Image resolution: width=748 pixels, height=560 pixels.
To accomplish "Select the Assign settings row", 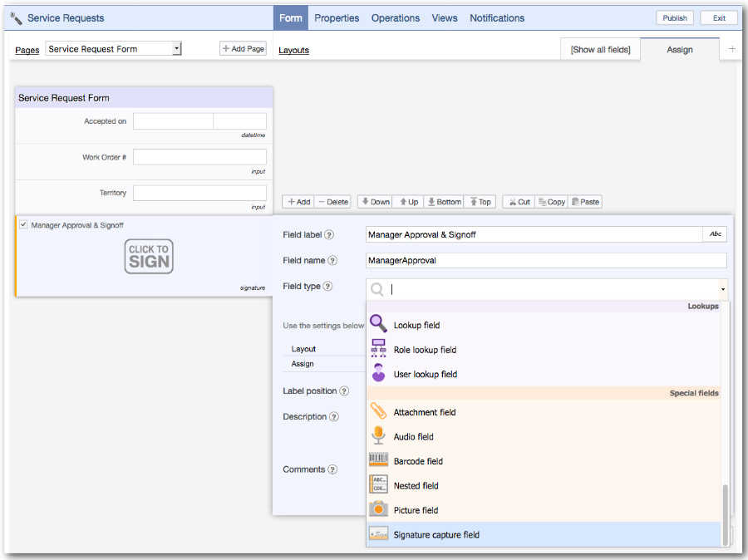I will click(324, 363).
